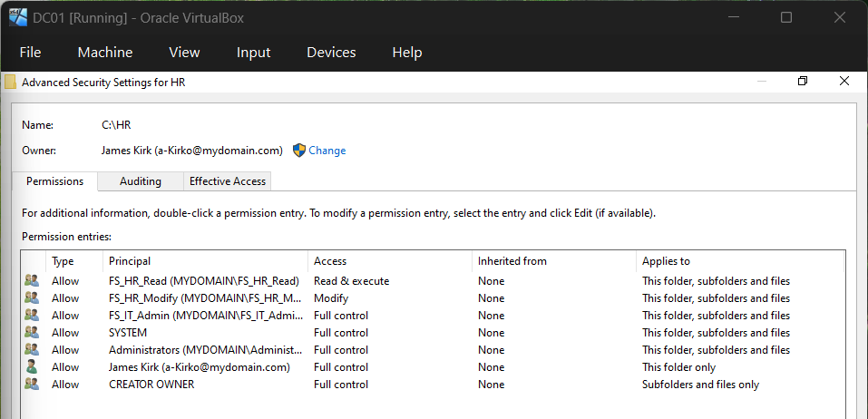The height and width of the screenshot is (419, 868).
Task: Click the group icon for FS_HR_Read entry
Action: (33, 281)
